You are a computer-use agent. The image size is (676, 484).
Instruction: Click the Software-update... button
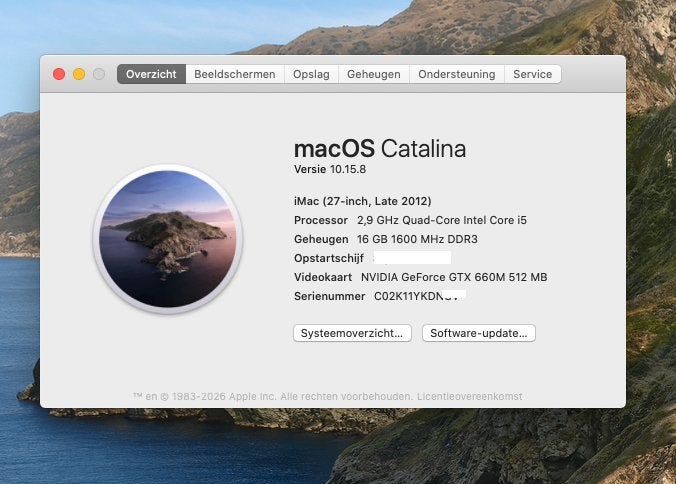click(479, 333)
